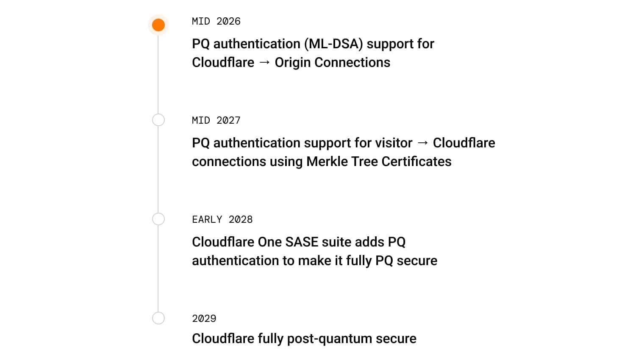Click timeline line between 2027 and 2028 markers
644x360 pixels.
pos(158,169)
